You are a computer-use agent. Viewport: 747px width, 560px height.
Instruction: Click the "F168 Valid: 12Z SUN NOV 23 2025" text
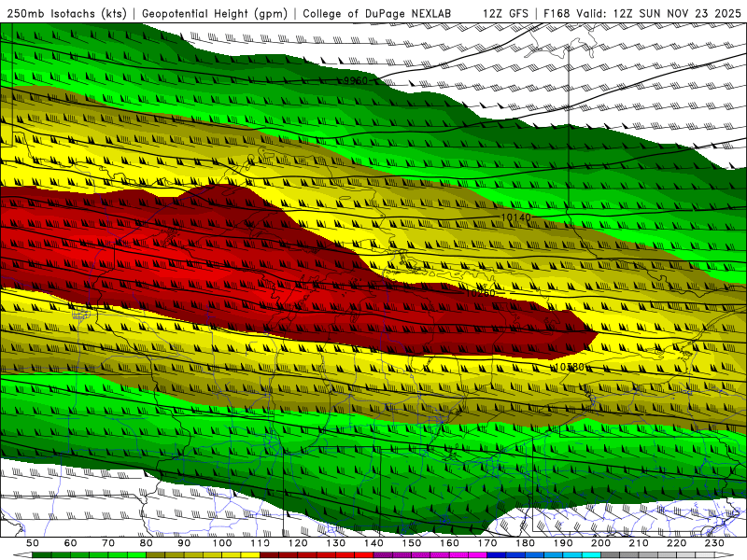pos(642,14)
